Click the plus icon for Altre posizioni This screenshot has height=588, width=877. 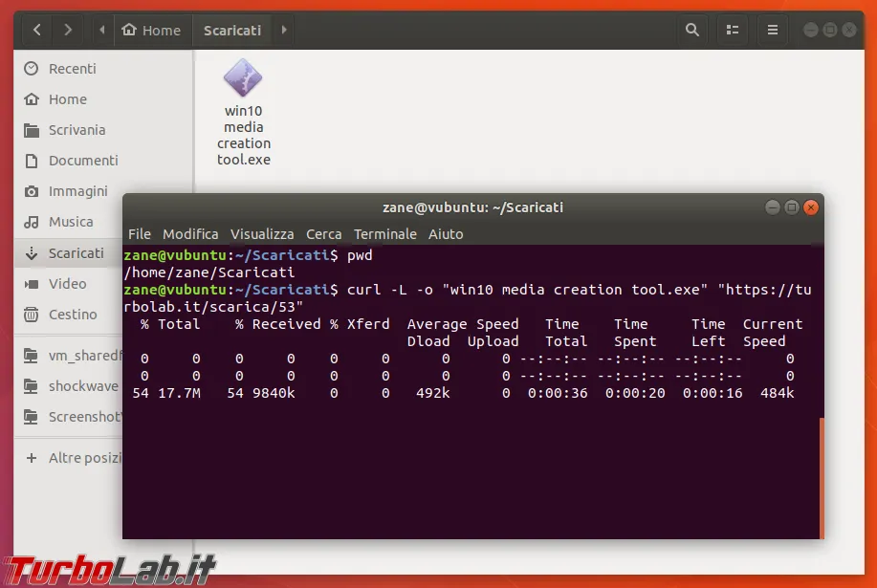[32, 458]
